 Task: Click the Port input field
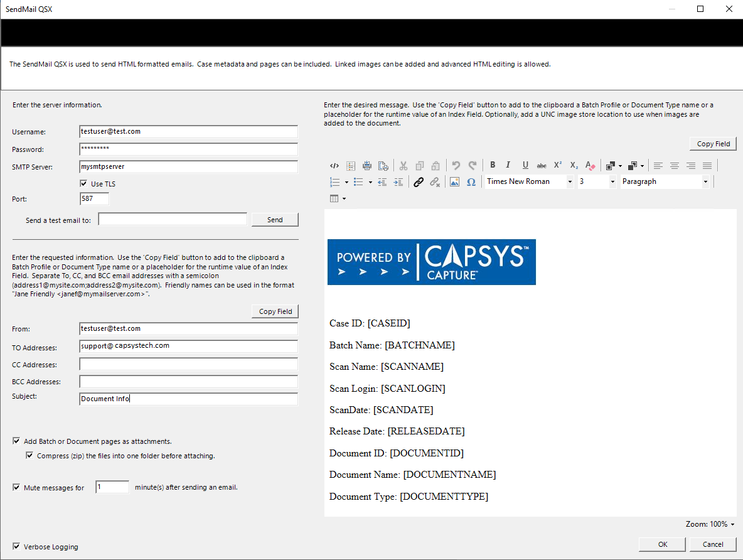click(94, 198)
